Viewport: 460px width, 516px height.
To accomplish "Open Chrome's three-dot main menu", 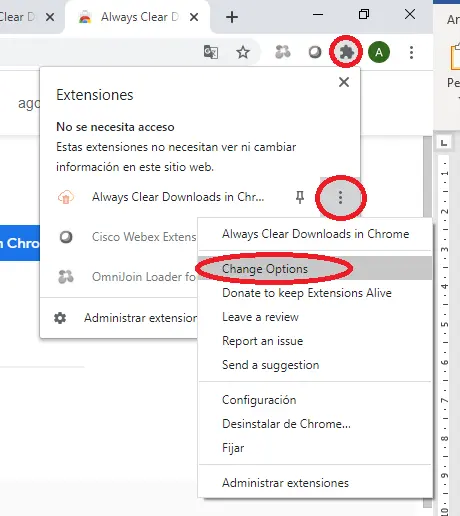I will tap(411, 52).
